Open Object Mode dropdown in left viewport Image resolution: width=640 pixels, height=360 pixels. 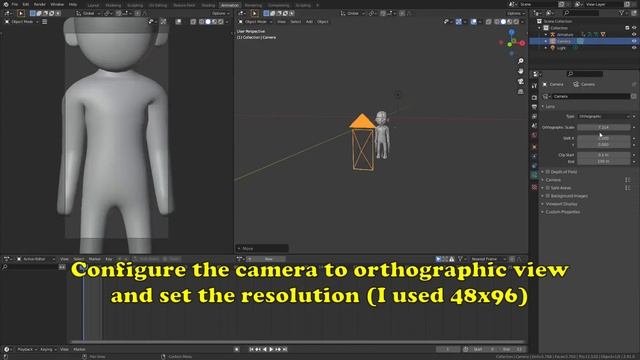pos(22,22)
